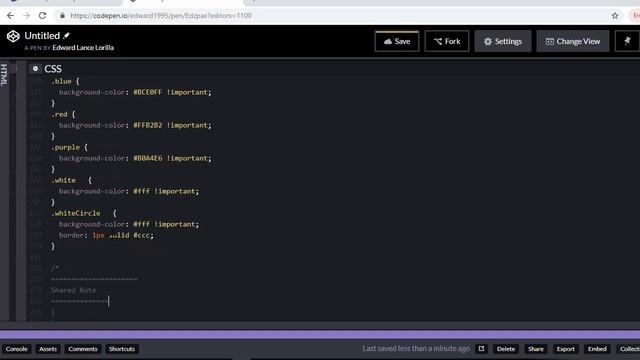The height and width of the screenshot is (360, 640).
Task: Save the pen
Action: (x=397, y=41)
